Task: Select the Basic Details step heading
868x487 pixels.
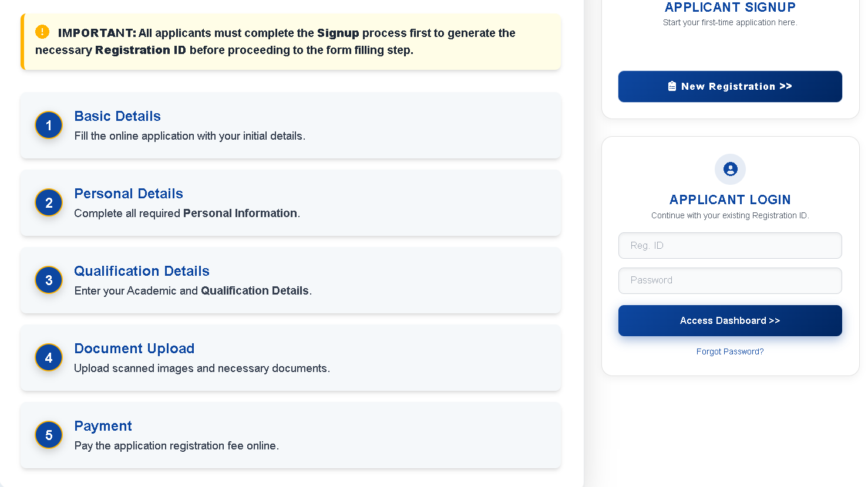Action: (117, 116)
